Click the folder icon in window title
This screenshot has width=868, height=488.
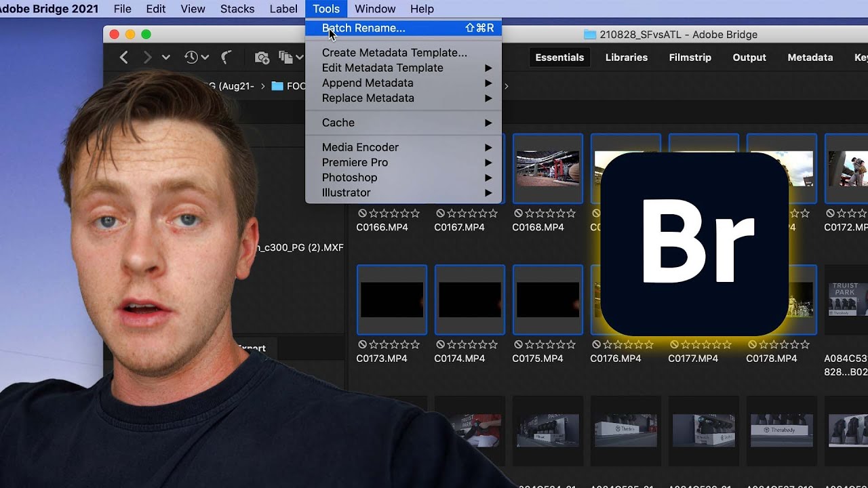[590, 35]
